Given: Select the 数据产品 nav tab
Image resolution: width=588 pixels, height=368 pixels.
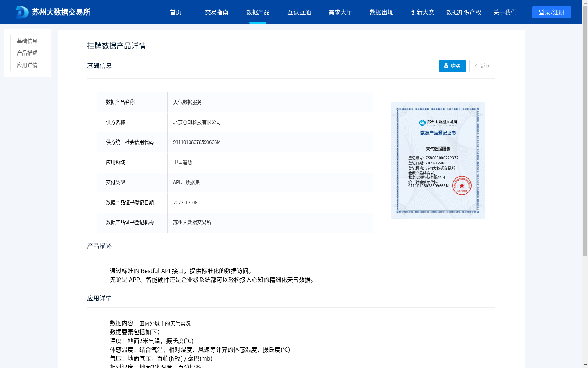Looking at the screenshot, I should (258, 12).
